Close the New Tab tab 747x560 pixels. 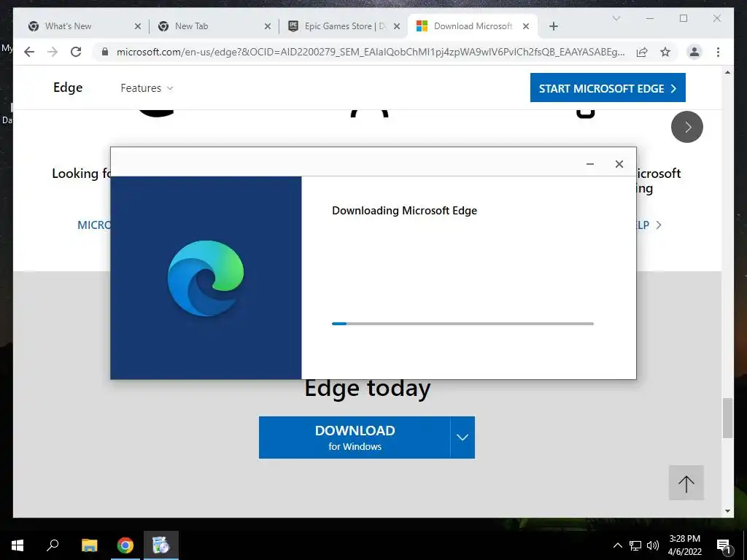[x=268, y=26]
